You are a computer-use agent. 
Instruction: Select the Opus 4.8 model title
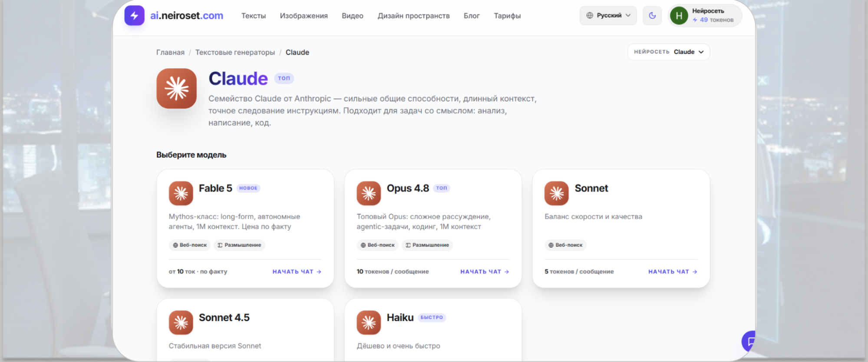click(408, 188)
